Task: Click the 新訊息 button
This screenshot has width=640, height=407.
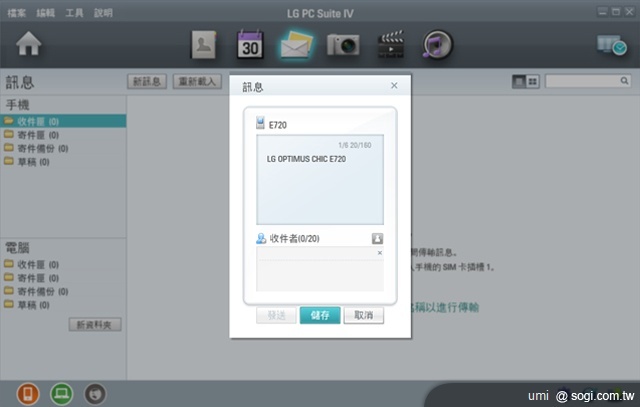Action: (x=147, y=81)
